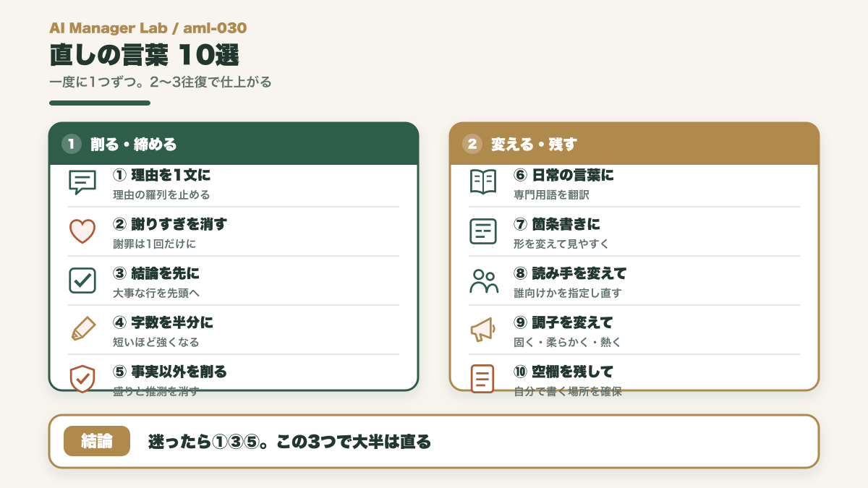Select the 変える・残す section header
This screenshot has width=868, height=488.
pyautogui.click(x=634, y=144)
